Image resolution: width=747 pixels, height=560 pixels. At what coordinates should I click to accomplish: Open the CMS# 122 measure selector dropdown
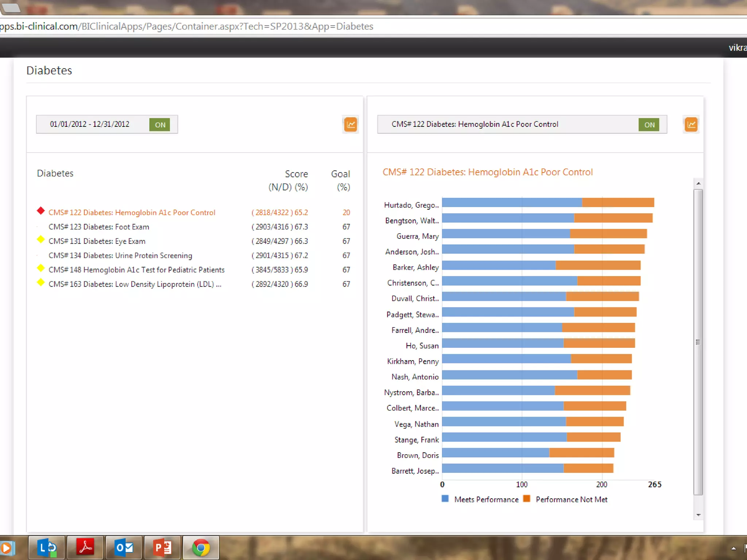pos(475,124)
